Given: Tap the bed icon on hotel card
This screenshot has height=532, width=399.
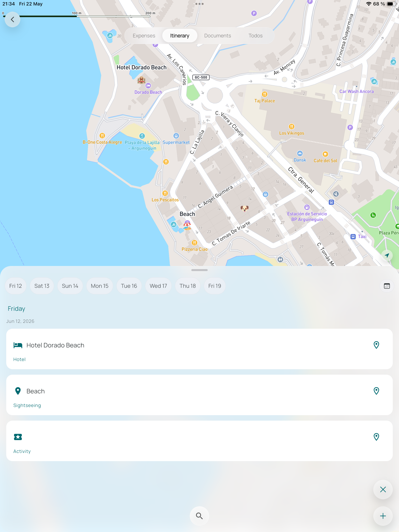Looking at the screenshot, I should click(x=18, y=345).
